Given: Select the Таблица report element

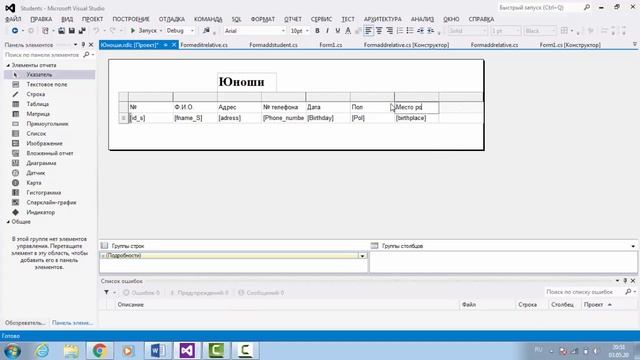Looking at the screenshot, I should click(x=49, y=104).
